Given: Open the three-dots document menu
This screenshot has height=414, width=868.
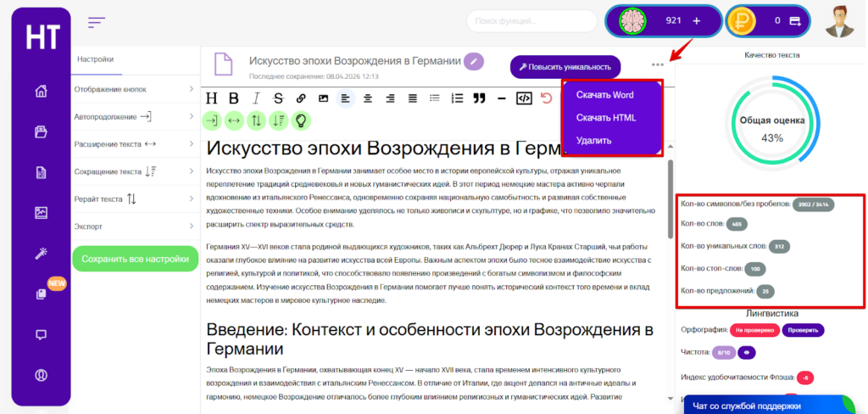Looking at the screenshot, I should [658, 64].
